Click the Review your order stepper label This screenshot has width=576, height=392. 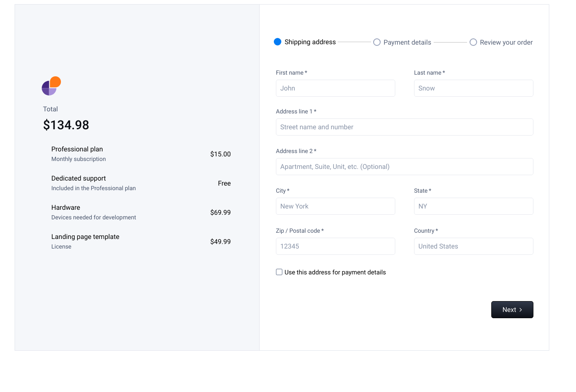coord(506,42)
